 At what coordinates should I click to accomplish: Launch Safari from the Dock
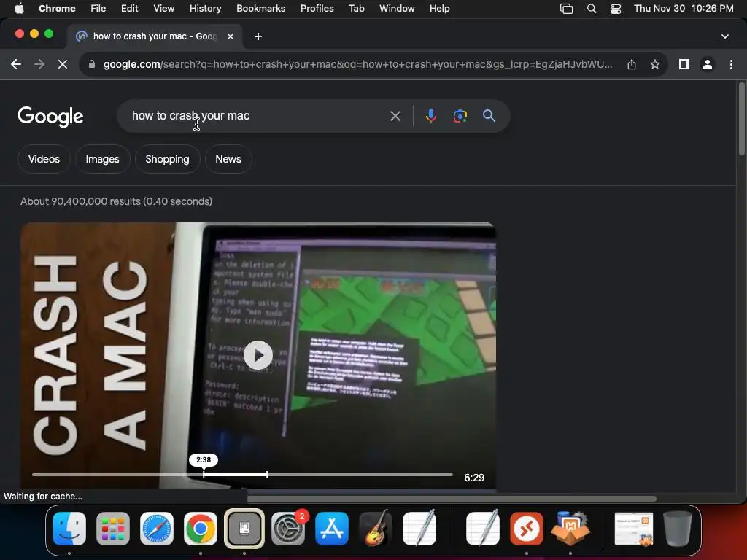[x=157, y=529]
